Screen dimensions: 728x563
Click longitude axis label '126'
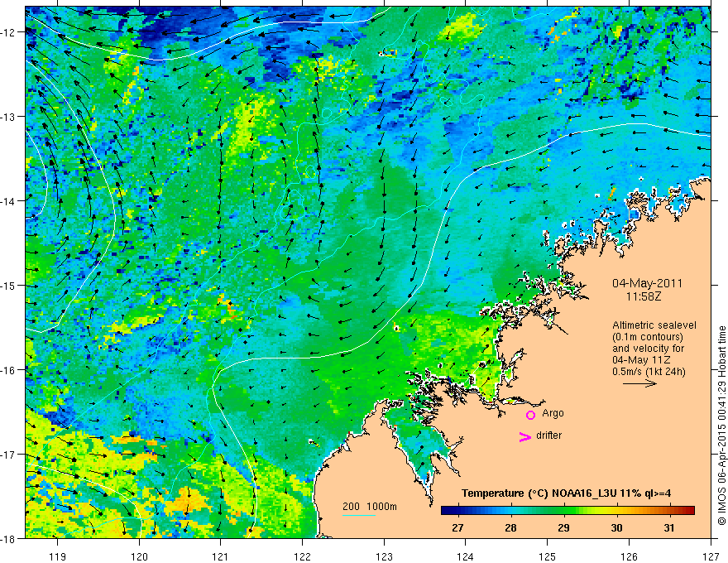click(x=629, y=556)
